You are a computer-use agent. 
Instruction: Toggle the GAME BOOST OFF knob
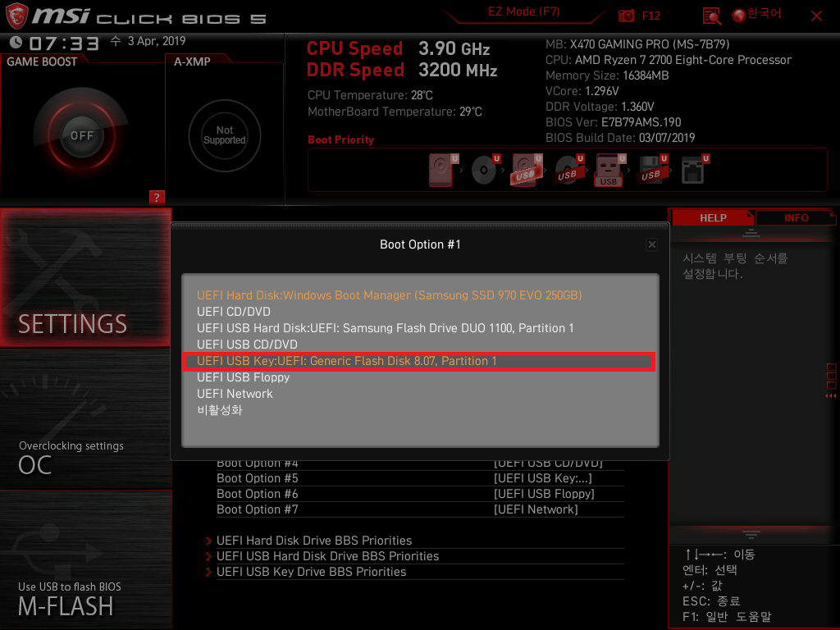click(81, 135)
